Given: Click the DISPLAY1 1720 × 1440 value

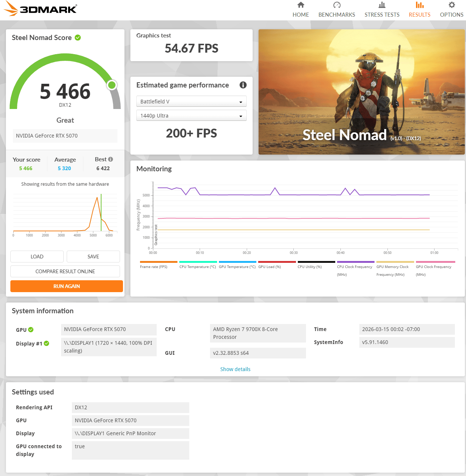Looking at the screenshot, I should coord(109,347).
